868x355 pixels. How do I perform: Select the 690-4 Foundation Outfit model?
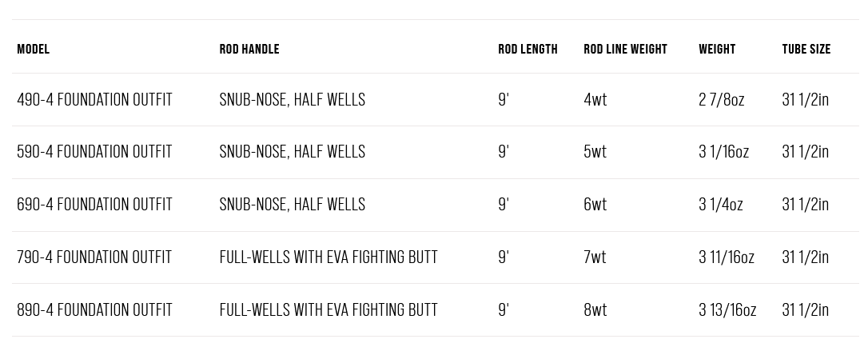pos(94,205)
